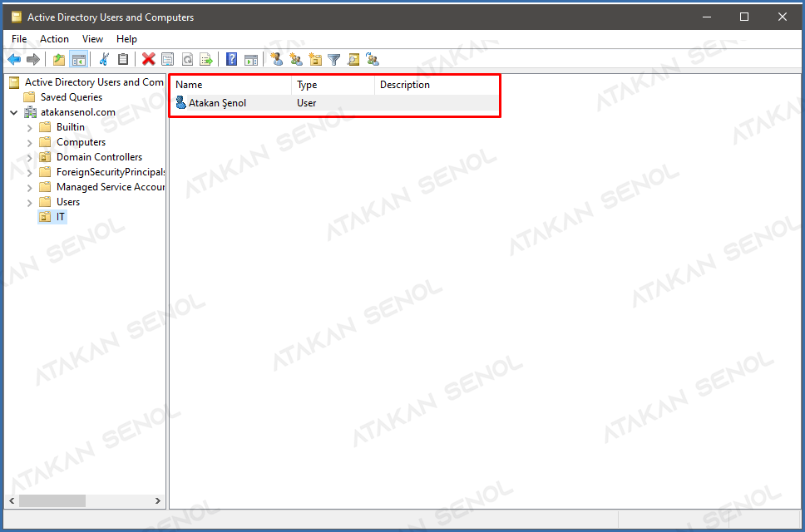
Task: Expand the Domain Controllers node
Action: click(29, 157)
